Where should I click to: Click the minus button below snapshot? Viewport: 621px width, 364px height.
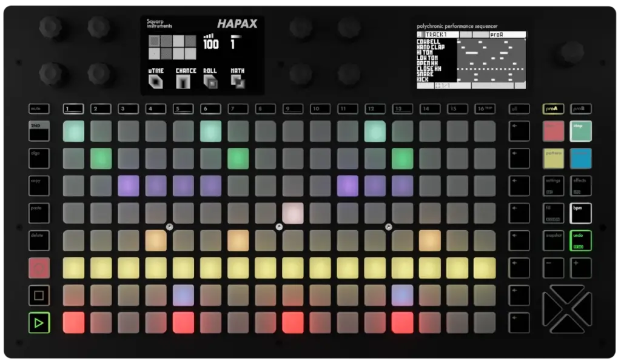tap(553, 268)
